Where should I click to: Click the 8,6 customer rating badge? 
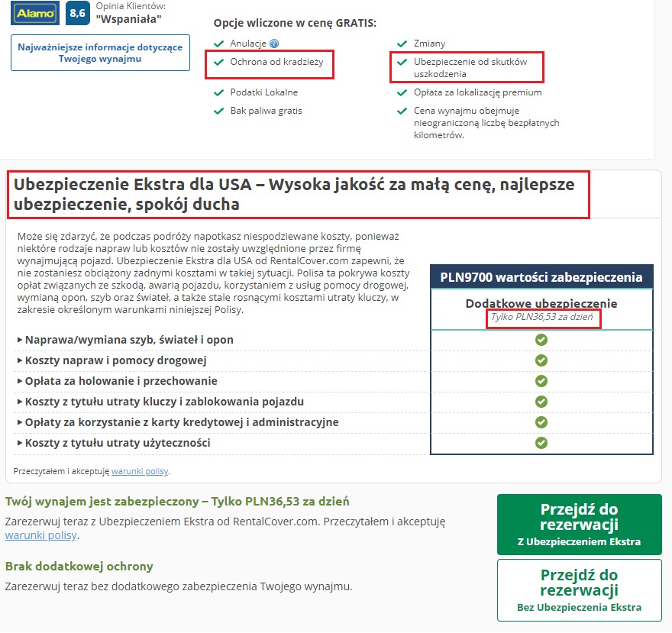(x=78, y=13)
